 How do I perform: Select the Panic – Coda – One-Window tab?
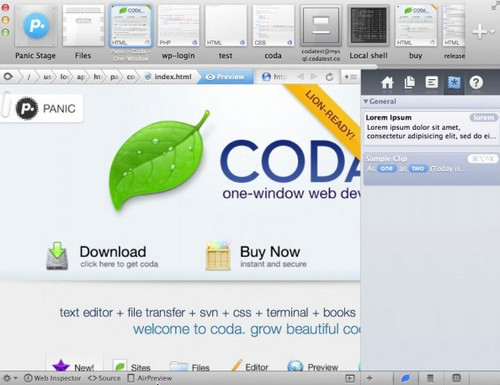130,33
